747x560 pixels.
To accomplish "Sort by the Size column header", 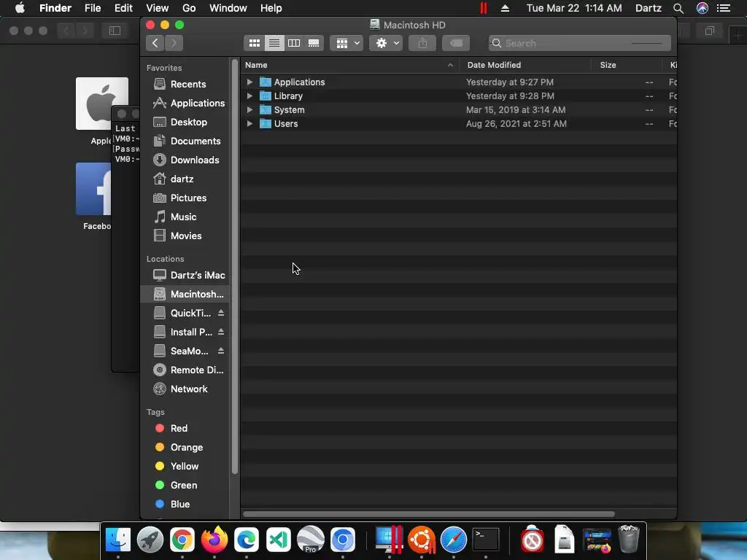I will tap(627, 65).
